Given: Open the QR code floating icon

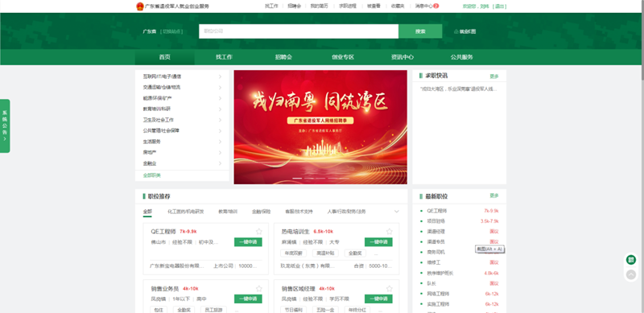Looking at the screenshot, I should coord(631,260).
